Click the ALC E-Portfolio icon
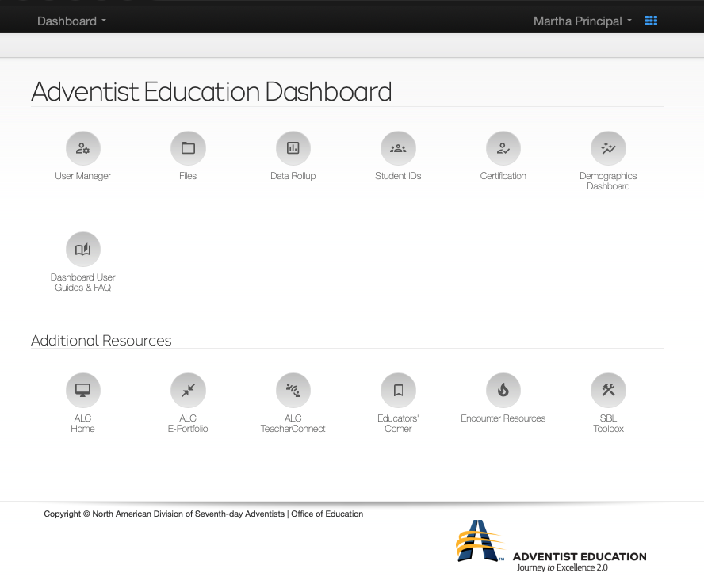 click(x=188, y=390)
